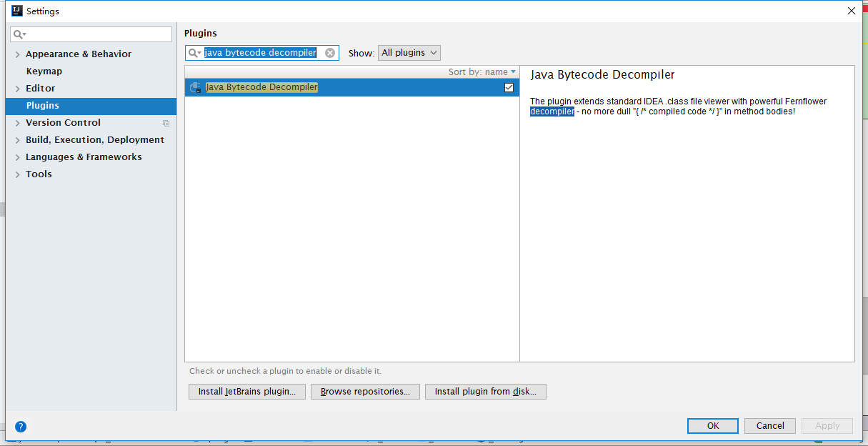Screen dimensions: 868x446
Task: Focus the plugin search input field
Action: pyautogui.click(x=262, y=53)
